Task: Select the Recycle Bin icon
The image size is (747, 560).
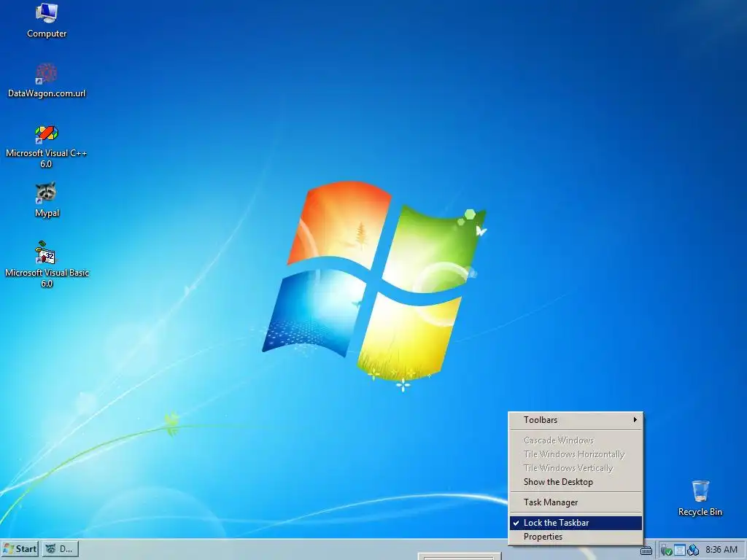Action: 700,498
